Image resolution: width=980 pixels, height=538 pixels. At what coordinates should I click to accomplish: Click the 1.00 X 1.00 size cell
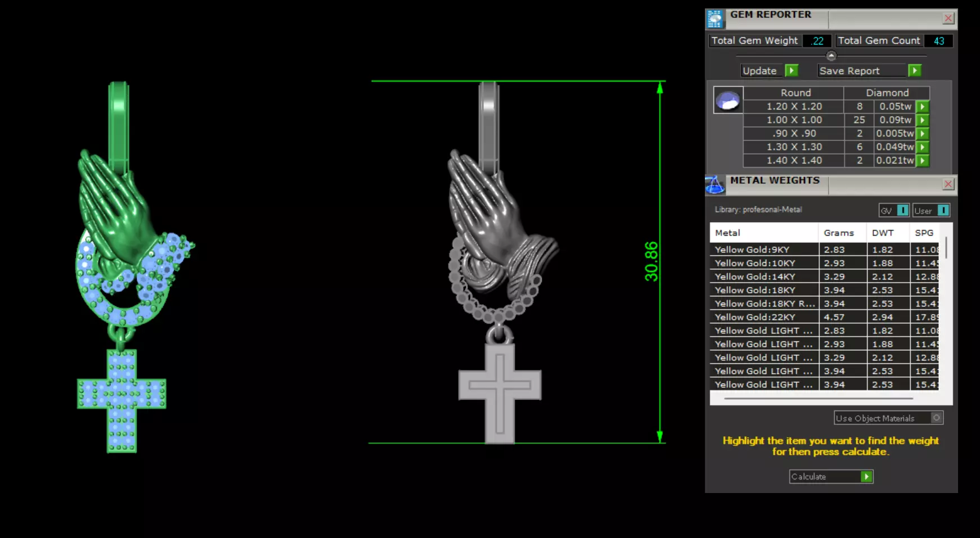(x=794, y=120)
